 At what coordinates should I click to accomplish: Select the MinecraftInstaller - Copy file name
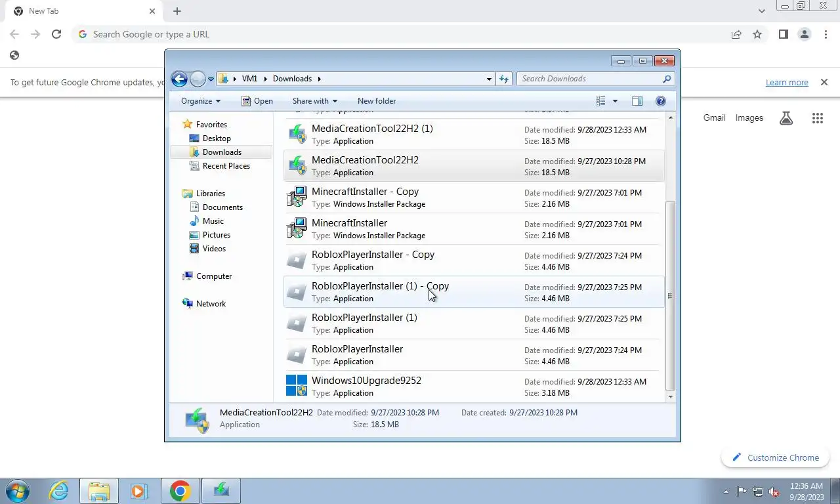(x=365, y=192)
